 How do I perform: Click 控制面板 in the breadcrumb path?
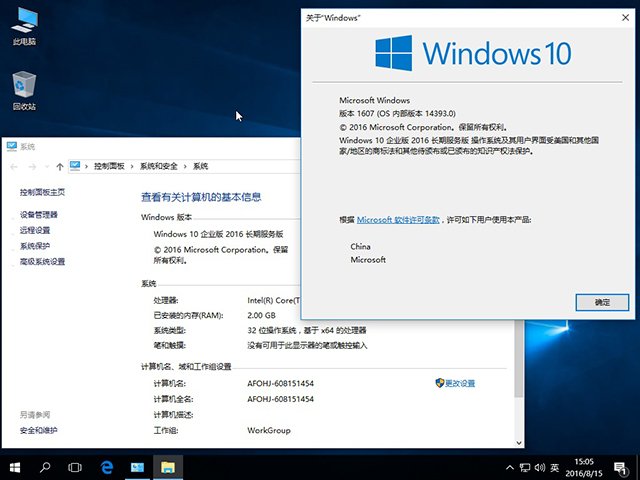109,166
